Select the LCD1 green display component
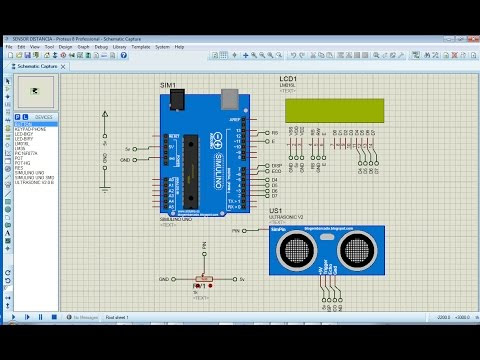The image size is (480, 360). [x=334, y=111]
